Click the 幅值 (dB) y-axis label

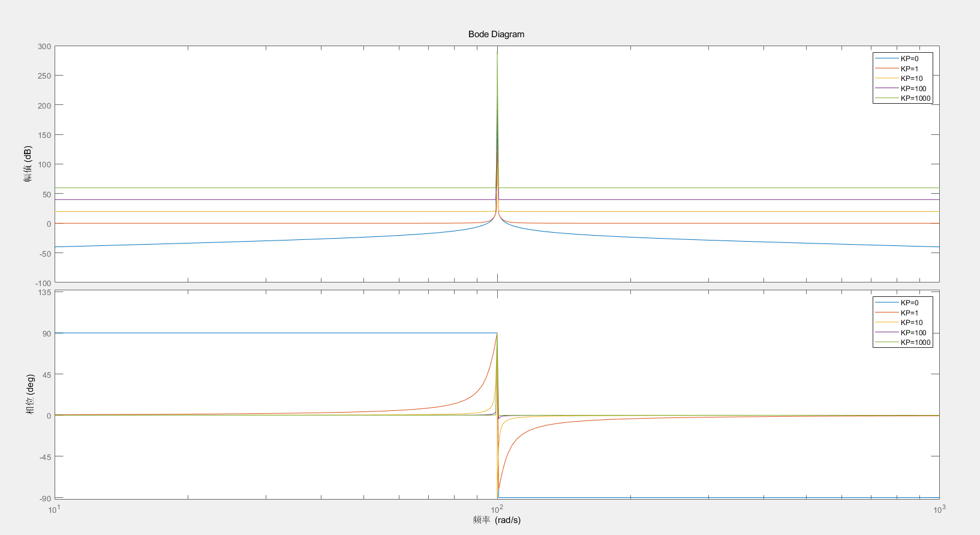pyautogui.click(x=28, y=164)
